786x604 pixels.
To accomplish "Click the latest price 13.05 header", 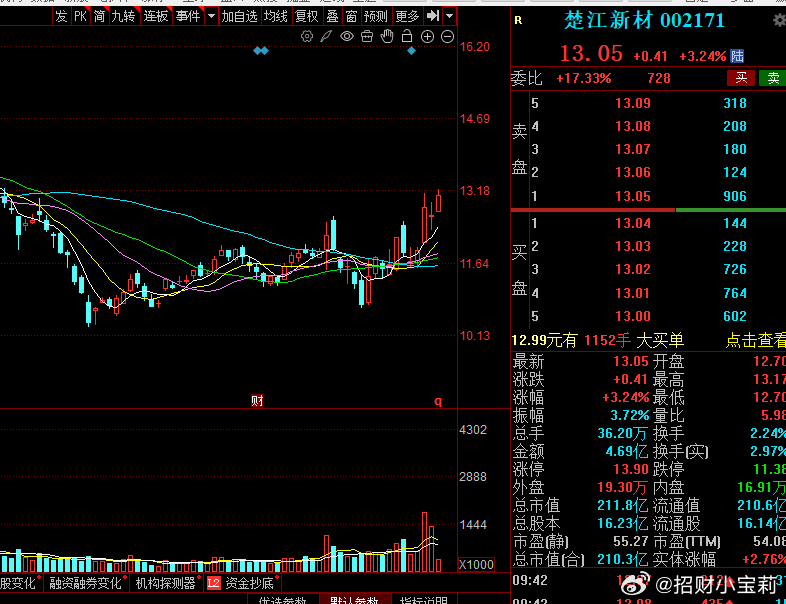I will (591, 54).
